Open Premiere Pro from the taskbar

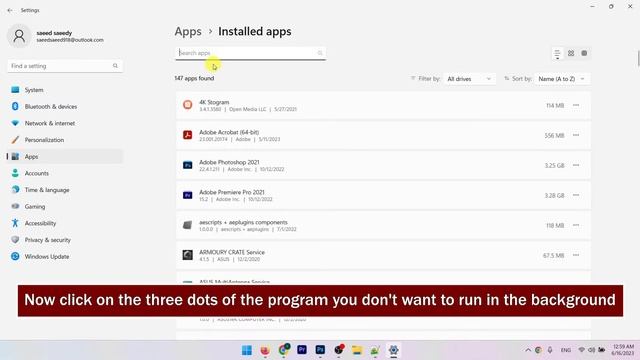click(302, 350)
